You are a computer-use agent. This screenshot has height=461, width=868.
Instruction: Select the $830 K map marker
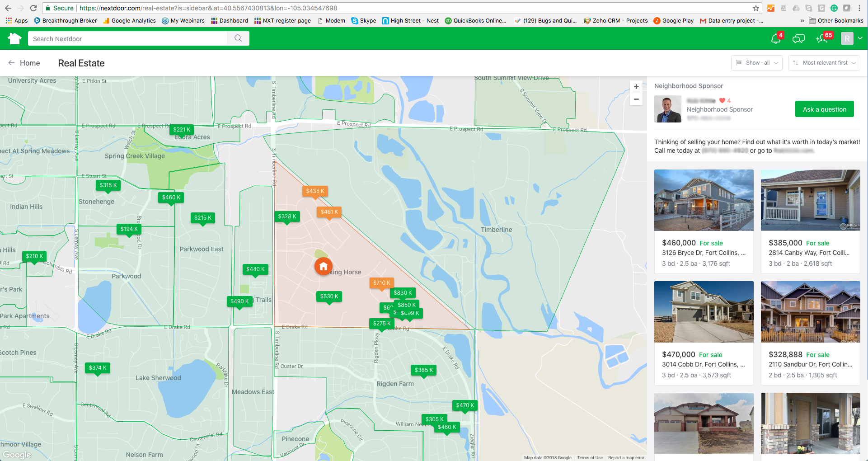tap(403, 293)
